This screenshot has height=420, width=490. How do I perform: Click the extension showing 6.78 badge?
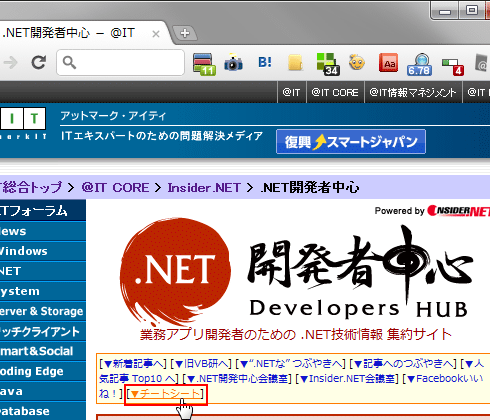pyautogui.click(x=419, y=64)
